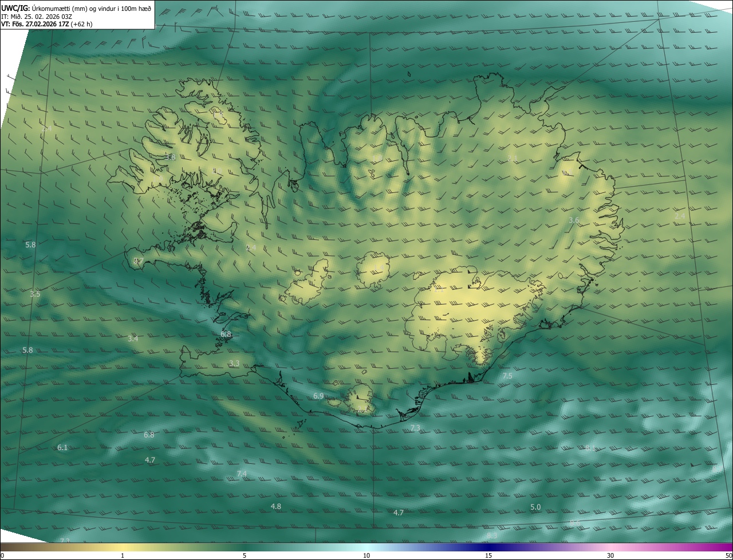Click the value label 2.7 at the Snæfellsnes tip
Screen dimensions: 733x560
pyautogui.click(x=138, y=261)
